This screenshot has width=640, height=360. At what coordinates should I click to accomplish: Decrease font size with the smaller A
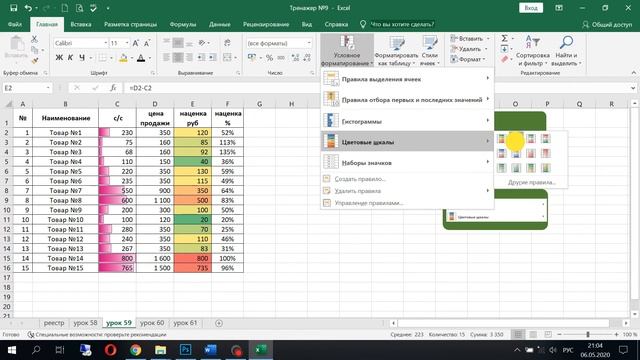click(147, 43)
